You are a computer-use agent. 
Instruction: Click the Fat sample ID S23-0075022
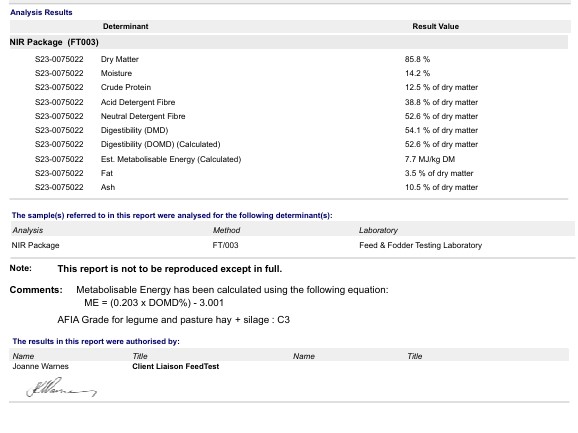point(59,173)
